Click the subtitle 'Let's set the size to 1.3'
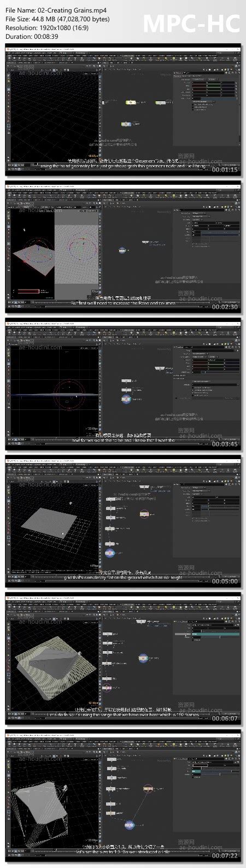This screenshot has height=868, width=246. (x=124, y=852)
